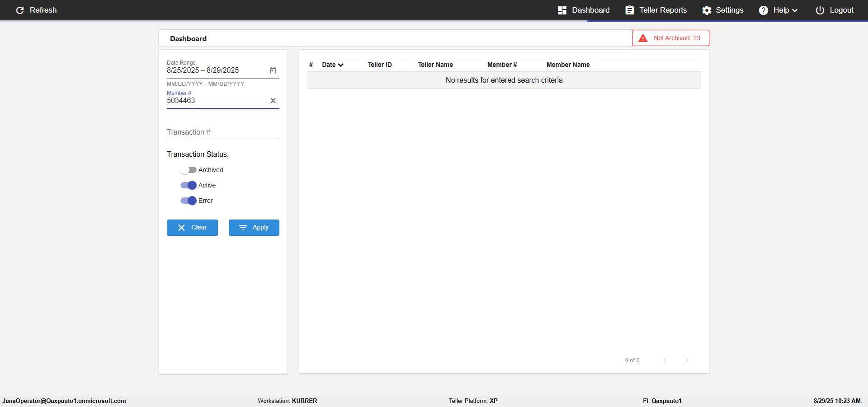Open the date range calendar picker
The image size is (868, 407).
273,70
